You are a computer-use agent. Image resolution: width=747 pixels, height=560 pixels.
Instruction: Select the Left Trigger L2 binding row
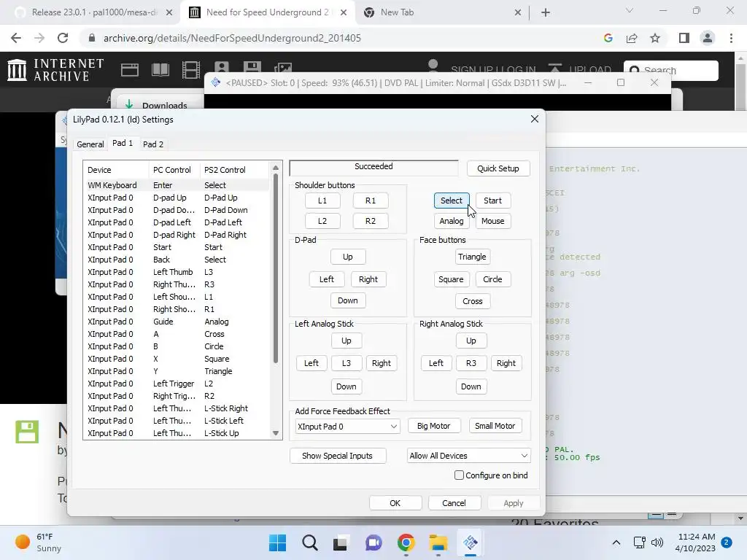tap(177, 384)
